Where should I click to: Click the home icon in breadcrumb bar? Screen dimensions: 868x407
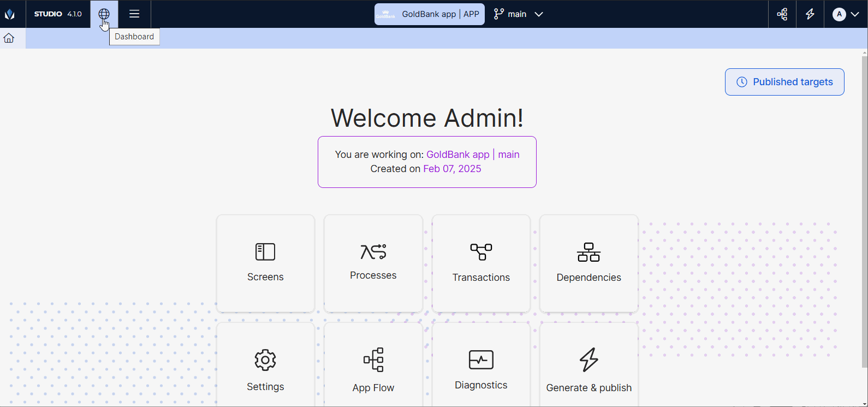(x=9, y=38)
